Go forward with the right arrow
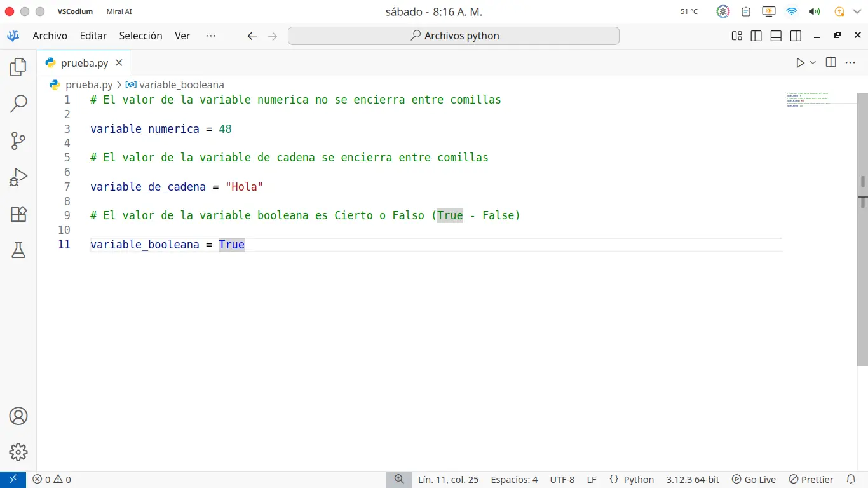Image resolution: width=868 pixels, height=488 pixels. [273, 36]
